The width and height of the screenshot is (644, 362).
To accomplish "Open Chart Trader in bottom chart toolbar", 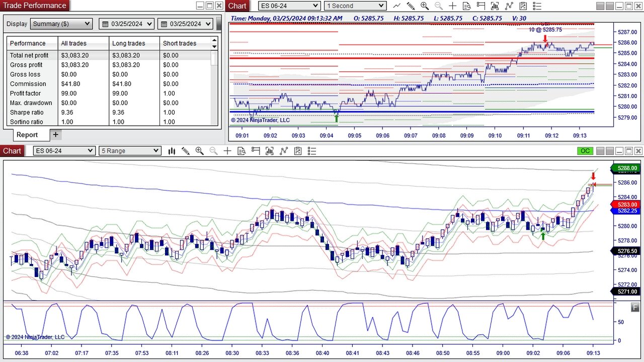I will 256,151.
